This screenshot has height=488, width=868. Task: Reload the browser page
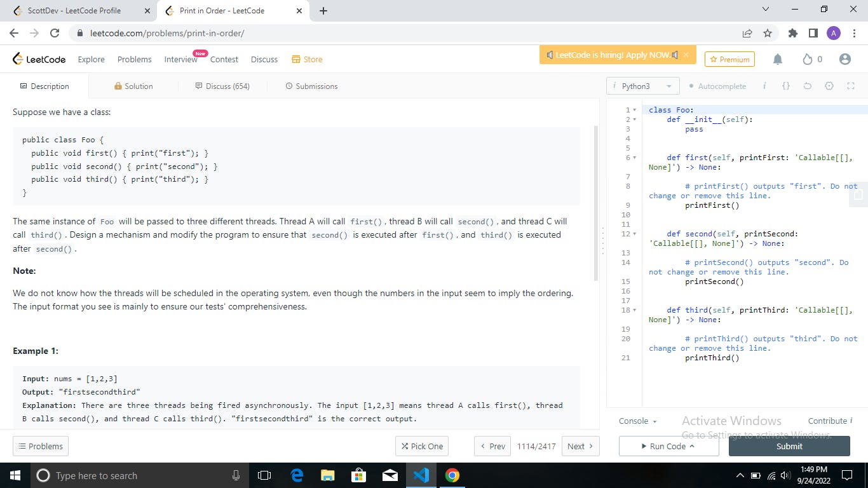tap(55, 33)
